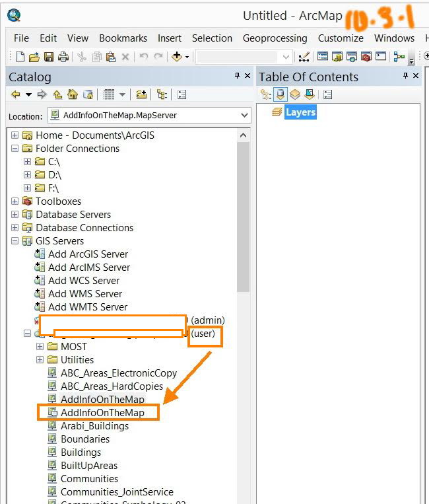Click the Connect To Folder icon
The width and height of the screenshot is (429, 504).
(141, 94)
